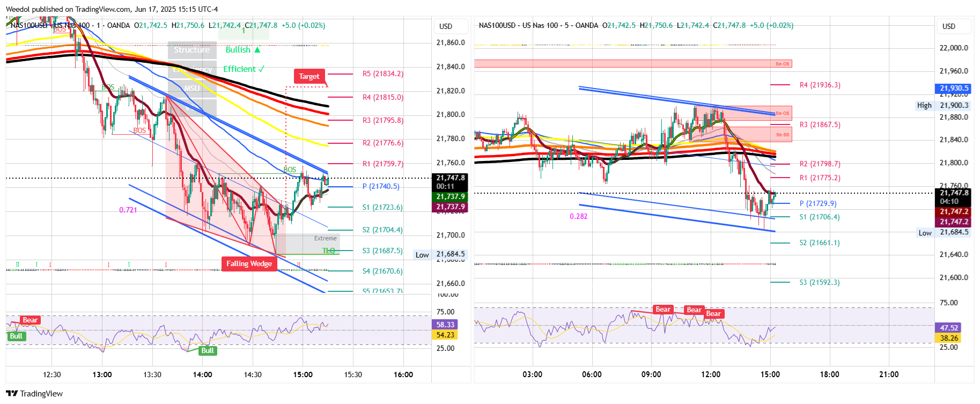
Task: Select the red Target label
Action: point(309,76)
